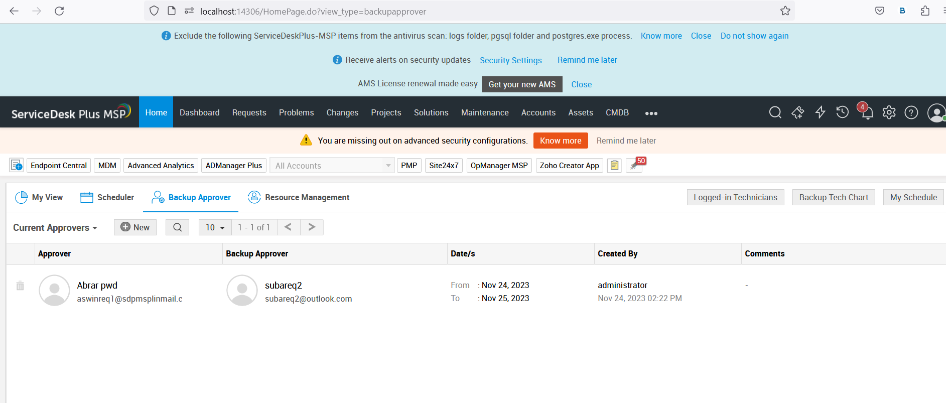
Task: Open the 10 rows per page dropdown
Action: coord(214,227)
